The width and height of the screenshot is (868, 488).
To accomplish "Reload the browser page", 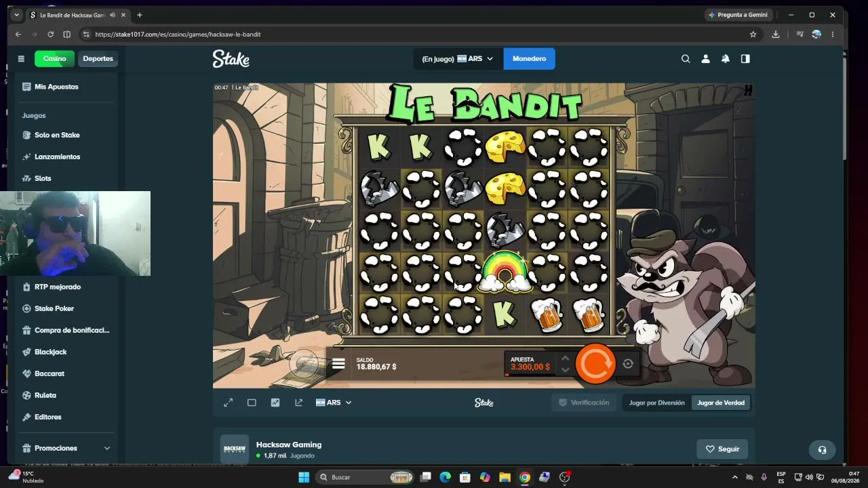I will [x=50, y=35].
